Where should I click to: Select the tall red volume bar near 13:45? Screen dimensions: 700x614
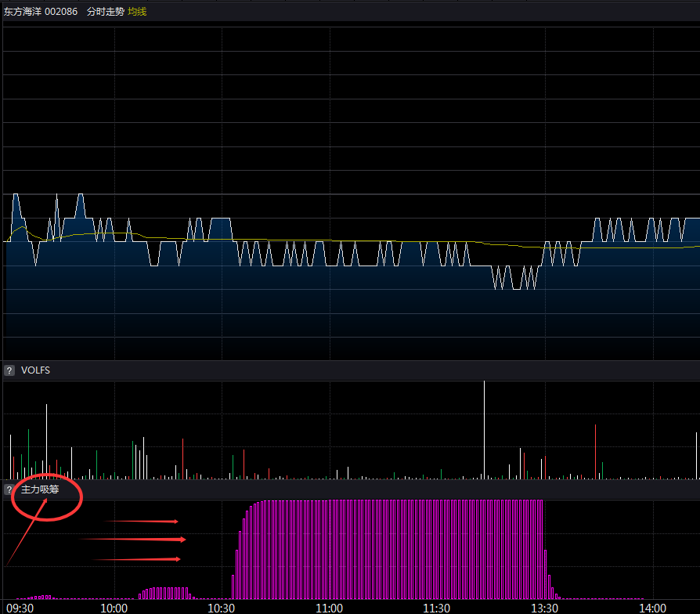pyautogui.click(x=595, y=452)
